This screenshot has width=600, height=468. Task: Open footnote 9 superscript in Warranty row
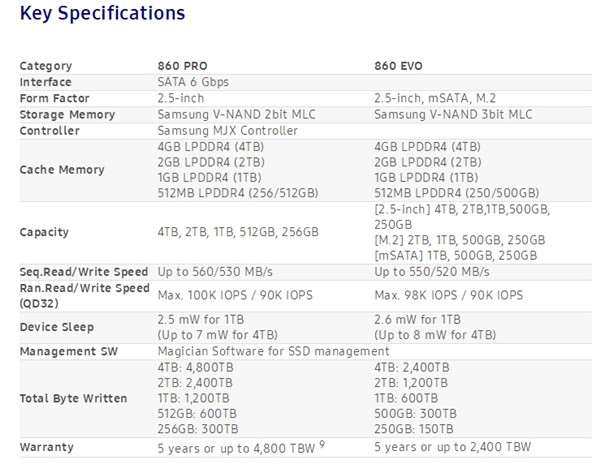point(353,443)
